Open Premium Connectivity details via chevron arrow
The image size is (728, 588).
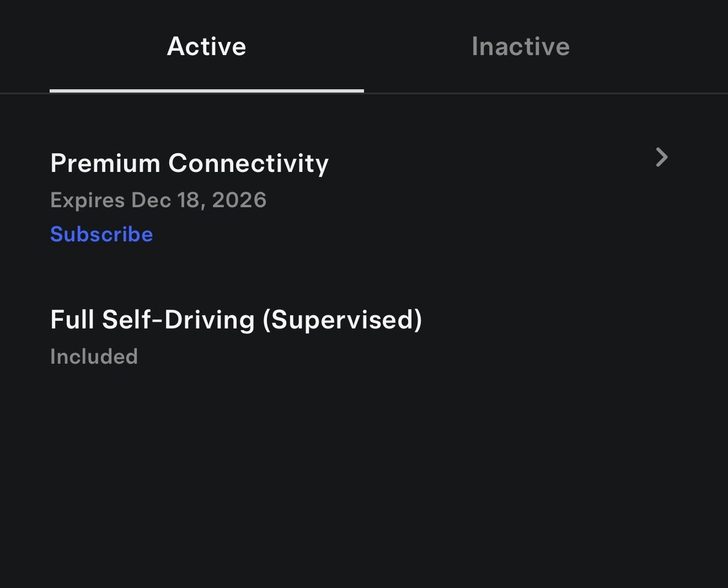[x=661, y=158]
